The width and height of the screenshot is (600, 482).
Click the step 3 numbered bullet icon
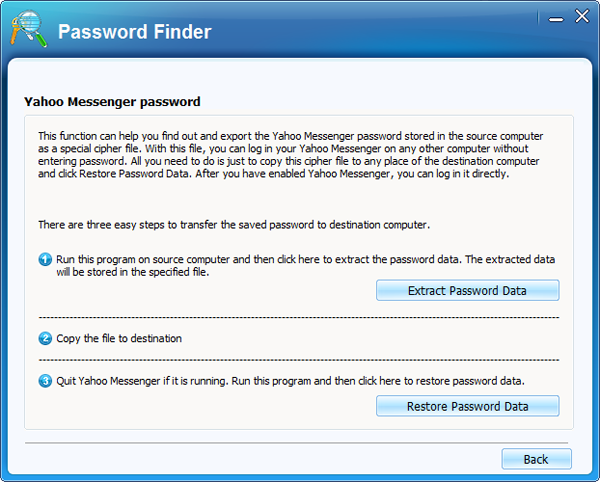pyautogui.click(x=45, y=380)
